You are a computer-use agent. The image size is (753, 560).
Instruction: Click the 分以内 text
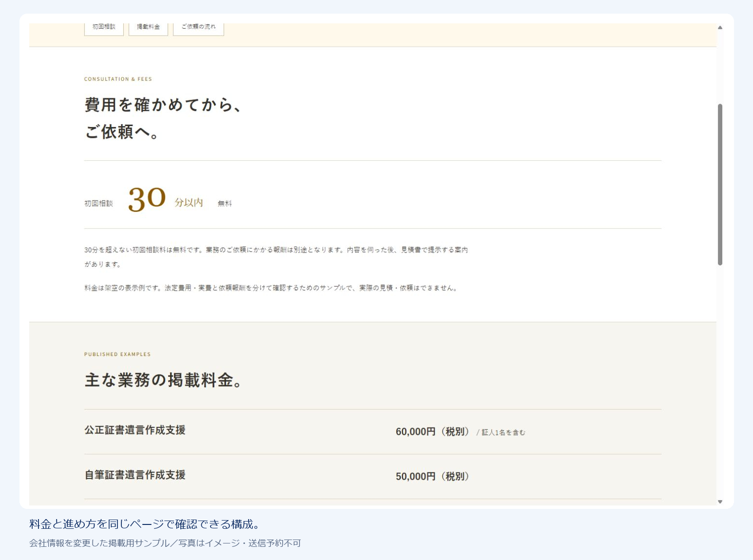(189, 203)
